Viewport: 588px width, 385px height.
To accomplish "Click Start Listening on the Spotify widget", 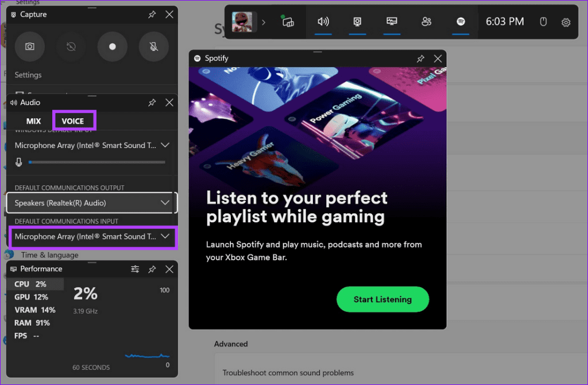I will [382, 299].
